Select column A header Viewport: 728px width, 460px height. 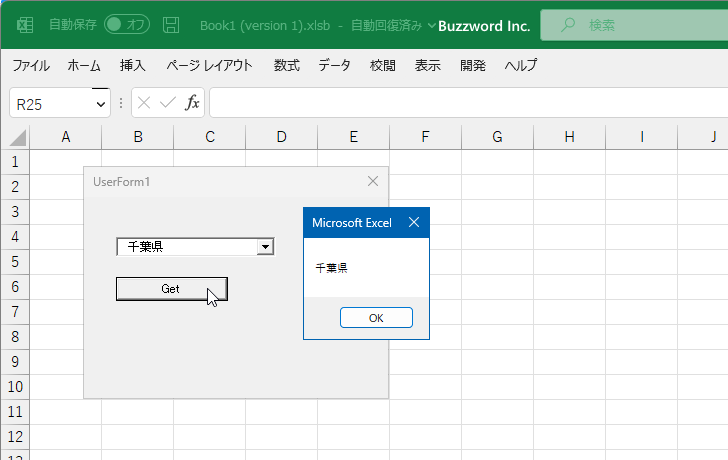tap(65, 137)
